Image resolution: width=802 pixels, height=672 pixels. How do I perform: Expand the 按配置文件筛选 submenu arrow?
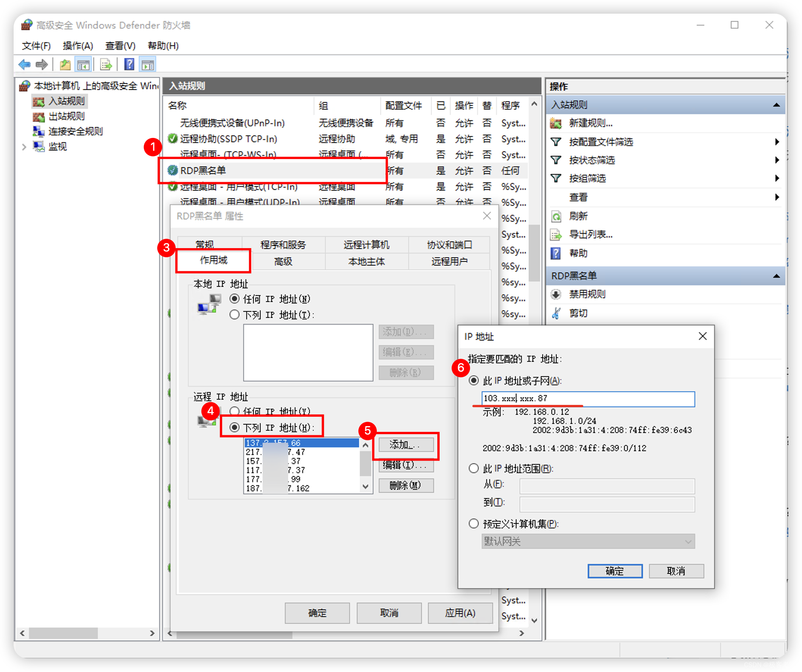[777, 142]
